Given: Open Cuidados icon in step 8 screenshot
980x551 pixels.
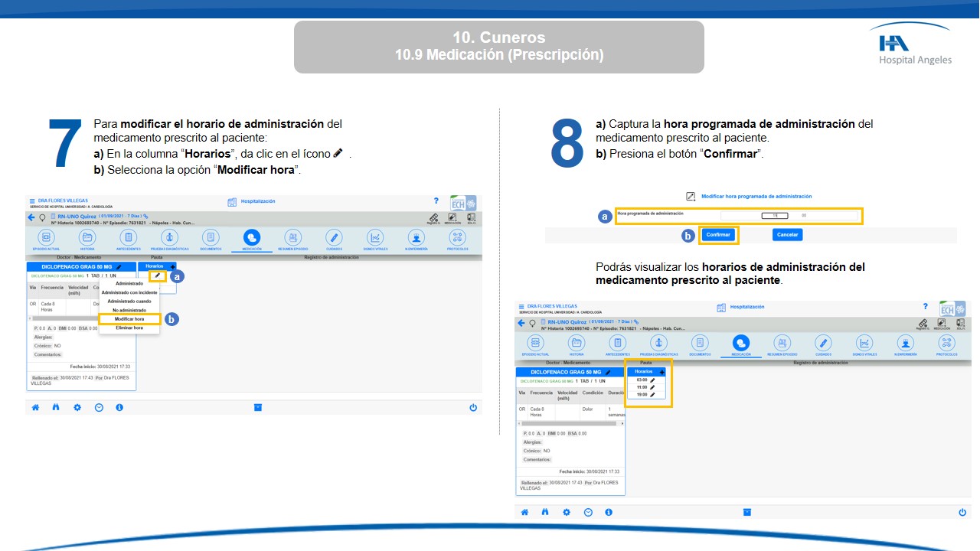Looking at the screenshot, I should (x=823, y=344).
